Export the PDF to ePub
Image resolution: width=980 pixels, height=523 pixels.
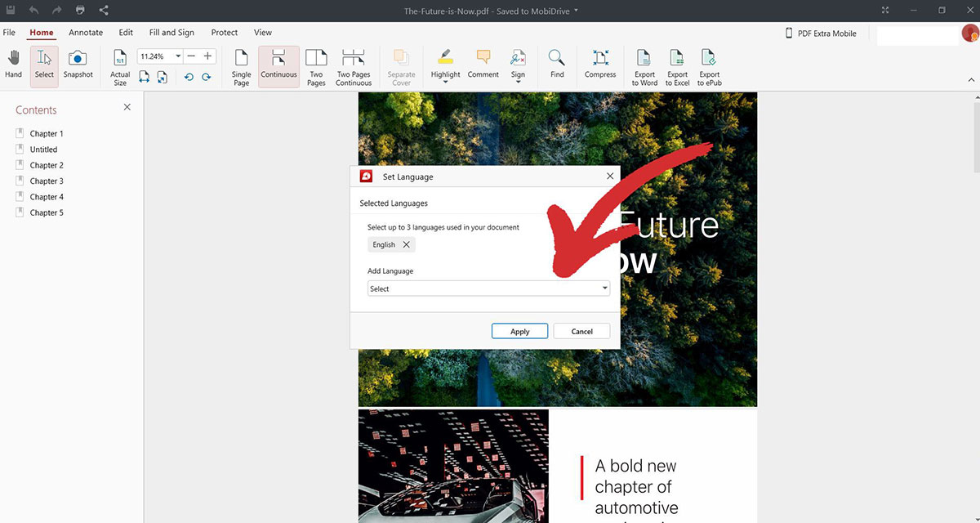coord(709,65)
